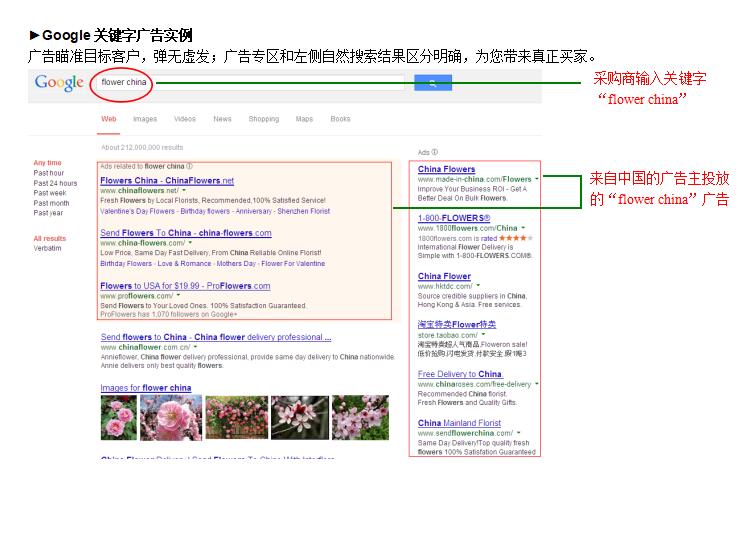Go to the Books tab
This screenshot has width=755, height=556.
click(x=340, y=118)
